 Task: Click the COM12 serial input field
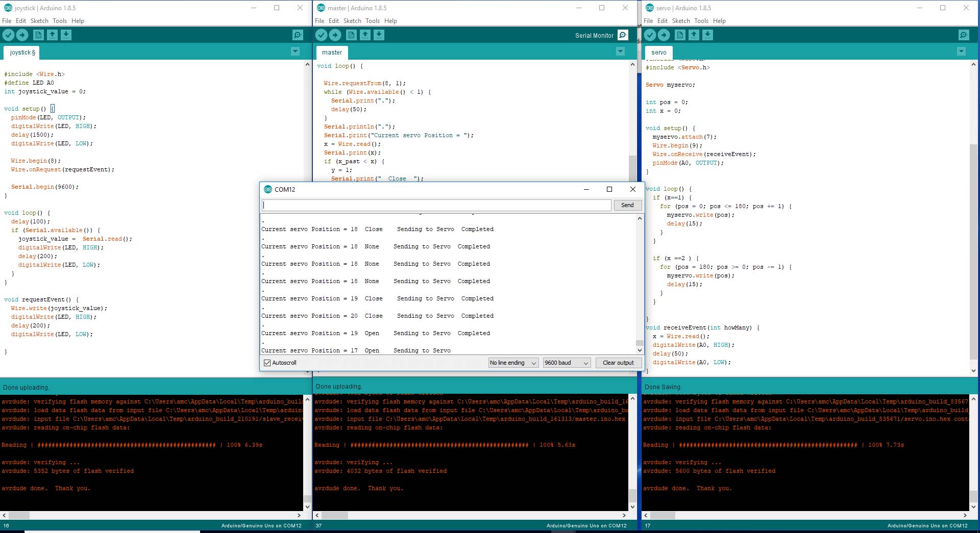click(436, 205)
